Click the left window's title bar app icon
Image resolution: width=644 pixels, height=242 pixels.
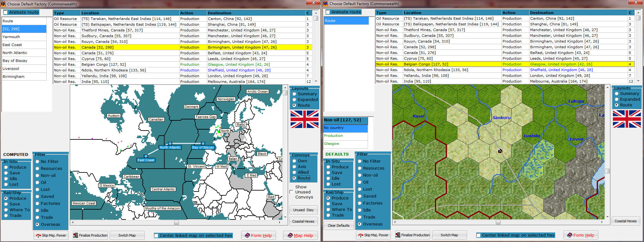click(x=3, y=4)
